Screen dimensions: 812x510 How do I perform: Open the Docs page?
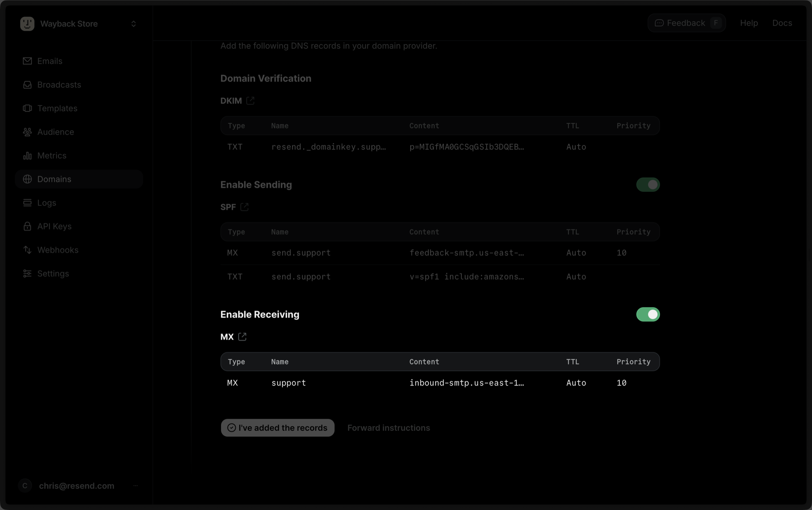[x=782, y=23]
